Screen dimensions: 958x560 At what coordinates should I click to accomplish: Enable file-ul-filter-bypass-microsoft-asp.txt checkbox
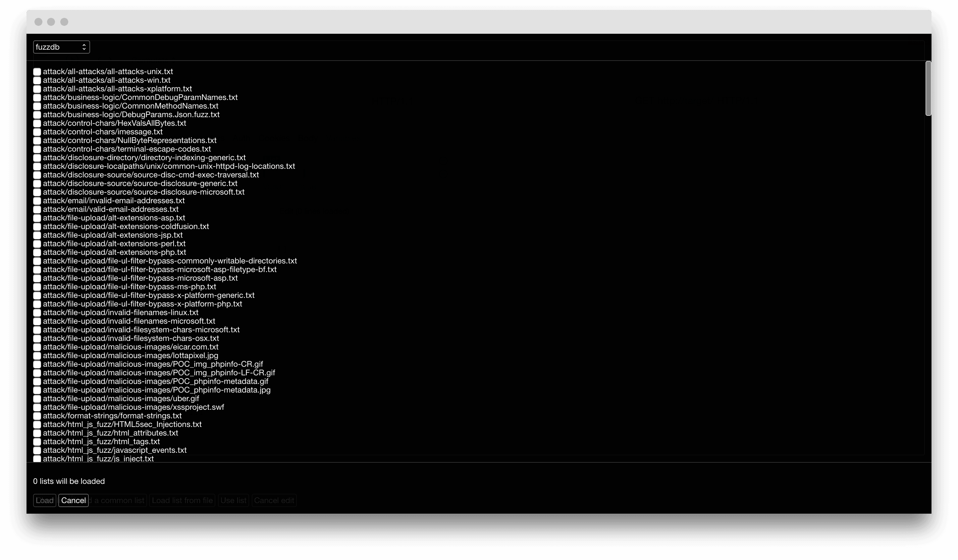pos(37,278)
